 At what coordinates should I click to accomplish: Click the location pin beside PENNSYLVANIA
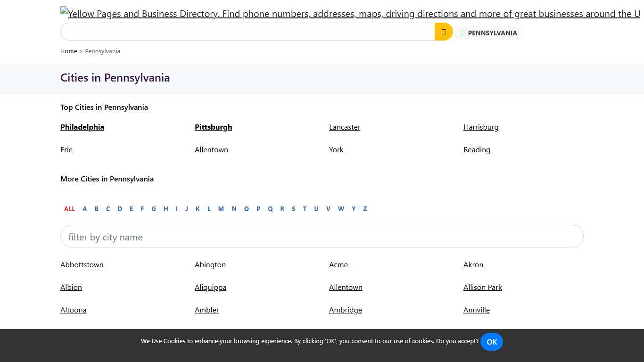pos(463,33)
